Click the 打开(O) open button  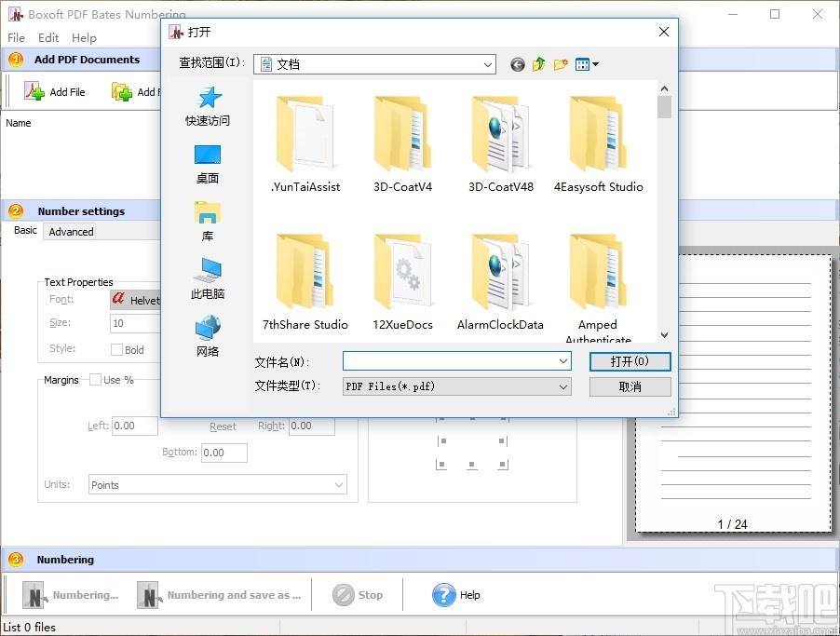tap(630, 361)
